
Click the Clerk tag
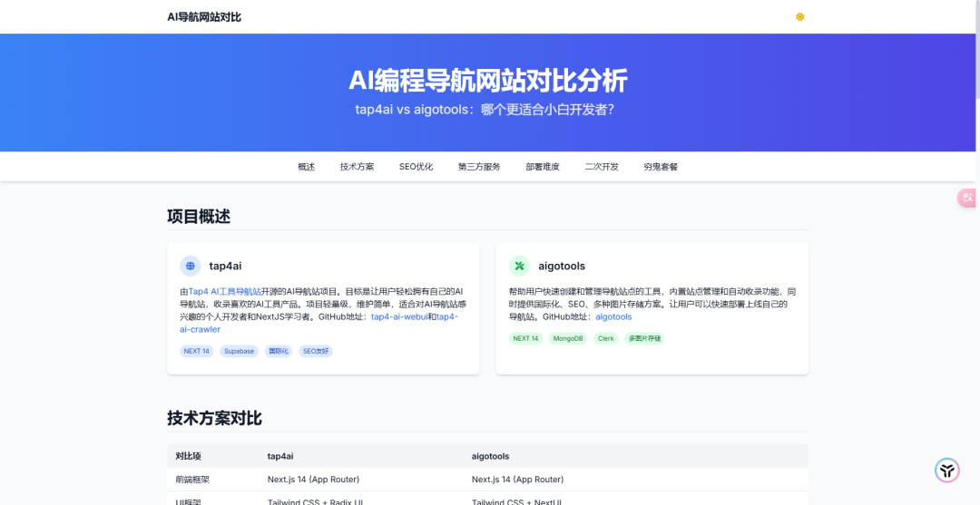[x=605, y=338]
